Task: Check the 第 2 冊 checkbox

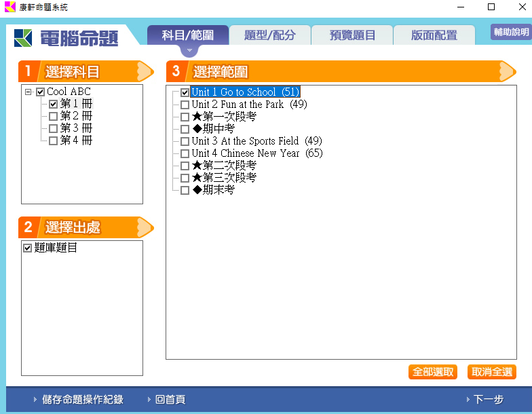Action: pyautogui.click(x=53, y=117)
